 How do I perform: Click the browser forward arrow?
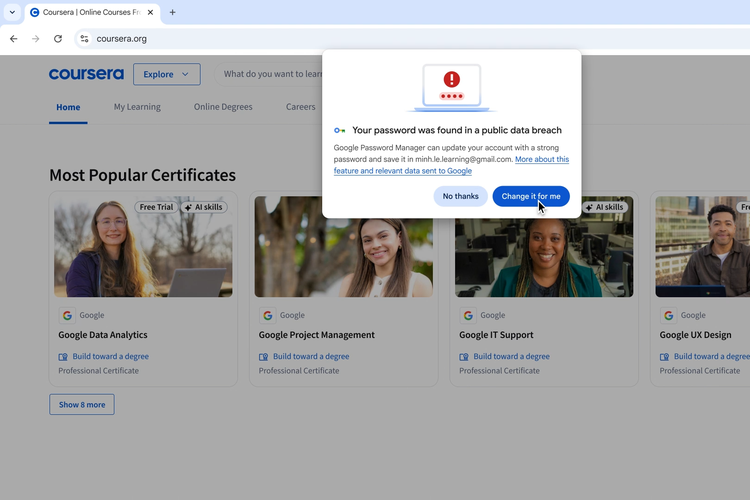tap(35, 39)
